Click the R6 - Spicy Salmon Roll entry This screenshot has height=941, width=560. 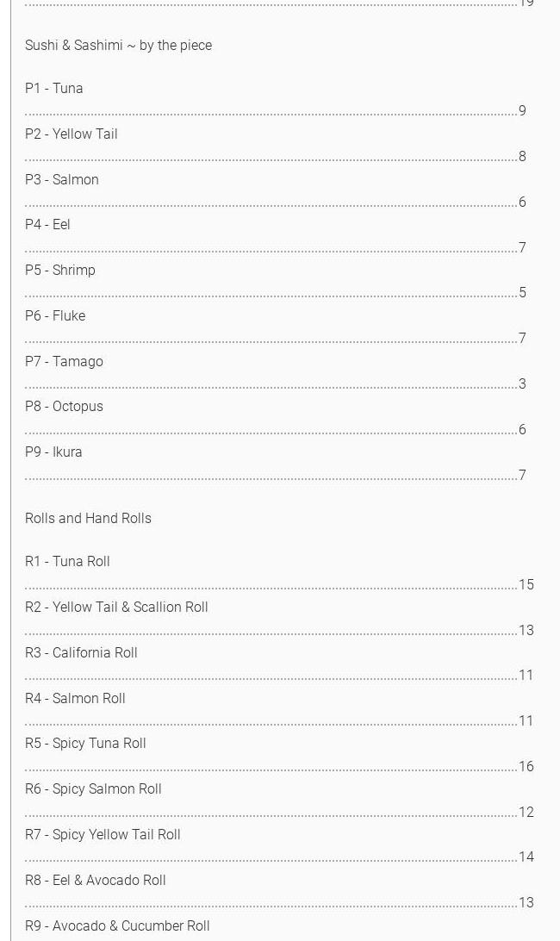(x=93, y=789)
